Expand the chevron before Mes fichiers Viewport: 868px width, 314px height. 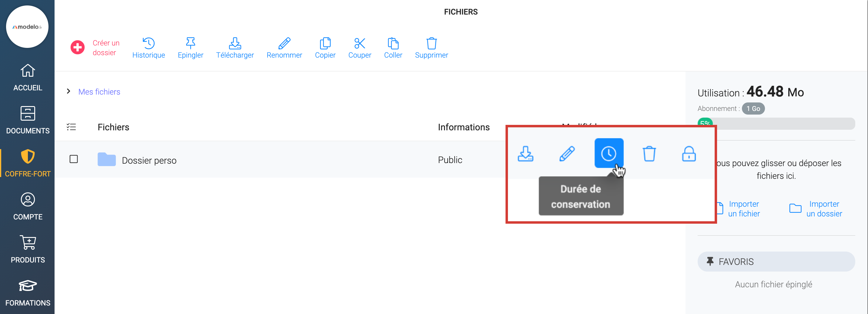pyautogui.click(x=68, y=91)
